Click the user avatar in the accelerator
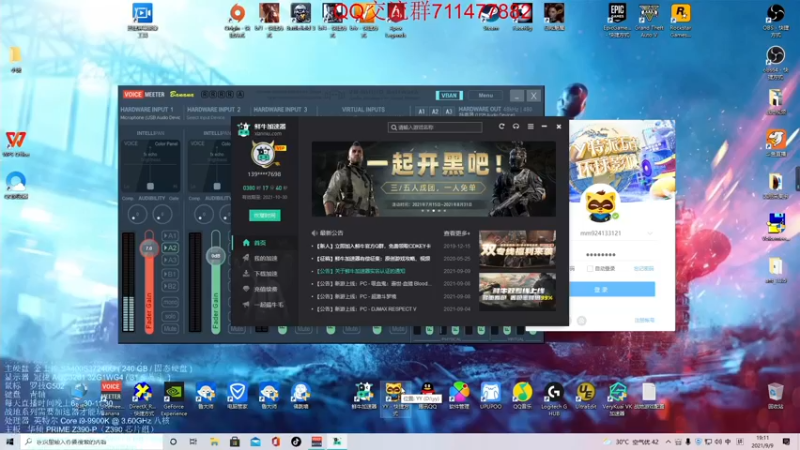This screenshot has width=800, height=450. pyautogui.click(x=264, y=155)
